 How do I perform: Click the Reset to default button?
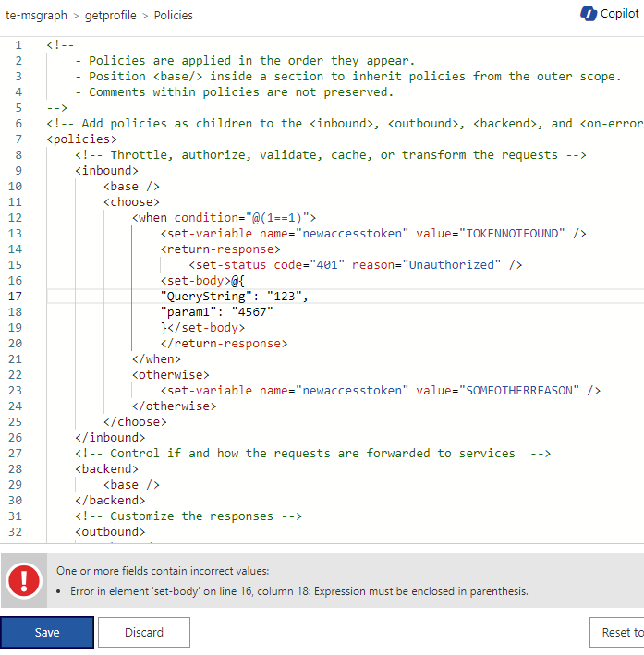(617, 632)
